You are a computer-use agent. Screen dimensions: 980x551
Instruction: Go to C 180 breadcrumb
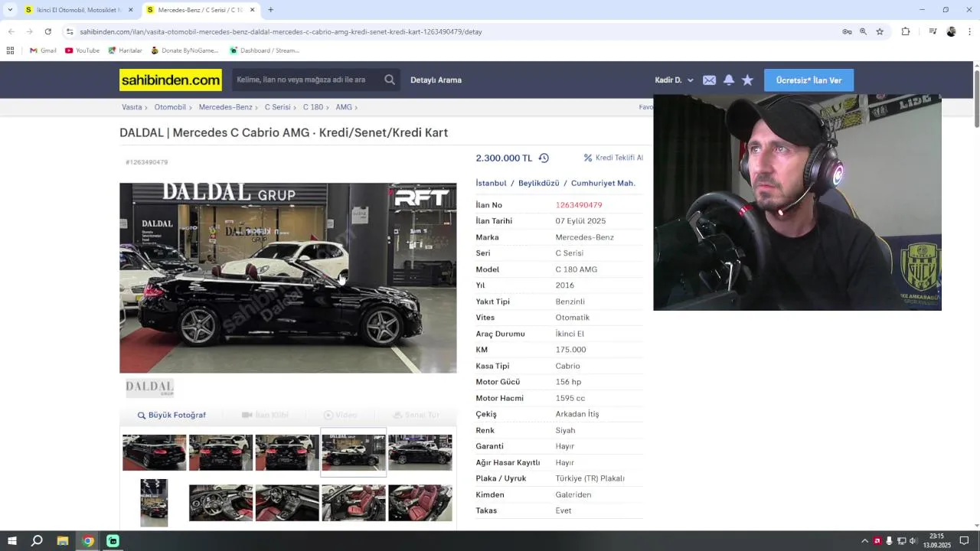click(x=312, y=107)
